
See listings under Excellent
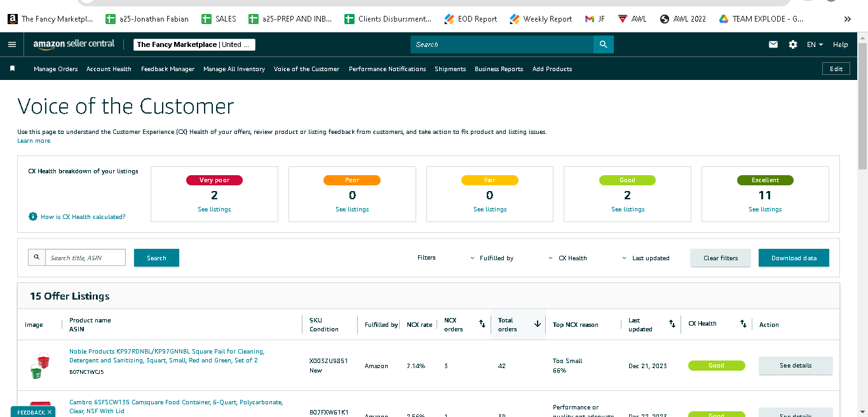pyautogui.click(x=765, y=209)
